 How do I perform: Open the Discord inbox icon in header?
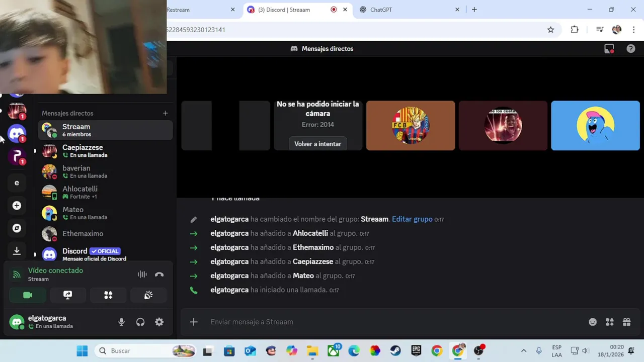[609, 49]
